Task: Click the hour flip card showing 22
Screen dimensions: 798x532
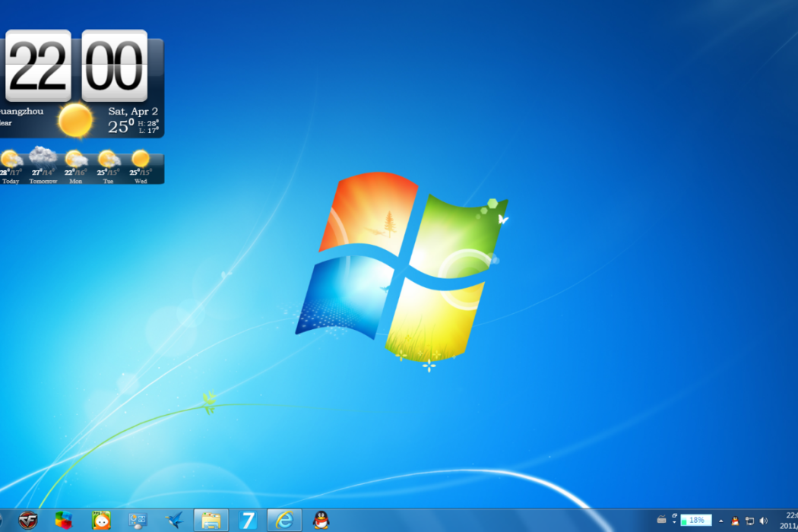Action: [38, 65]
